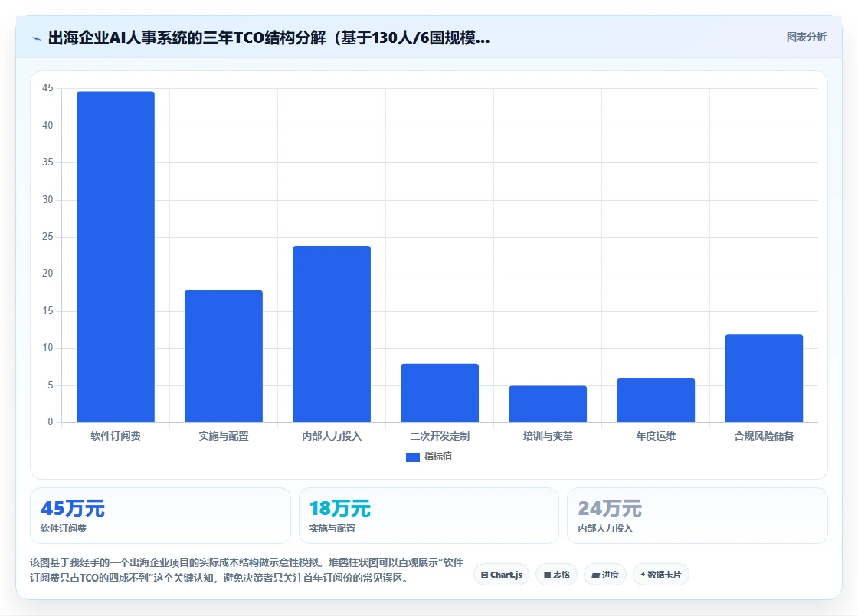This screenshot has height=616, width=858.
Task: Click the 年度运维 bar
Action: 656,401
